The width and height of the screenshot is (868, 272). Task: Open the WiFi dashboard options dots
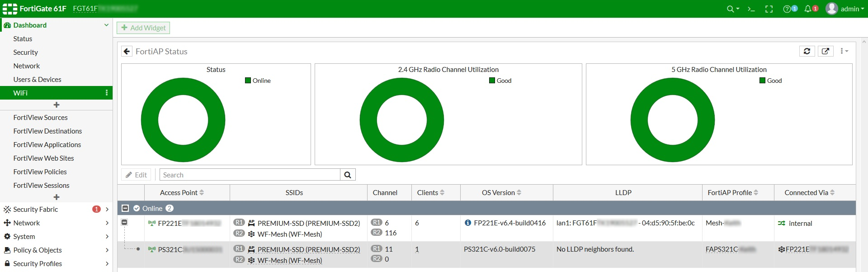click(107, 93)
